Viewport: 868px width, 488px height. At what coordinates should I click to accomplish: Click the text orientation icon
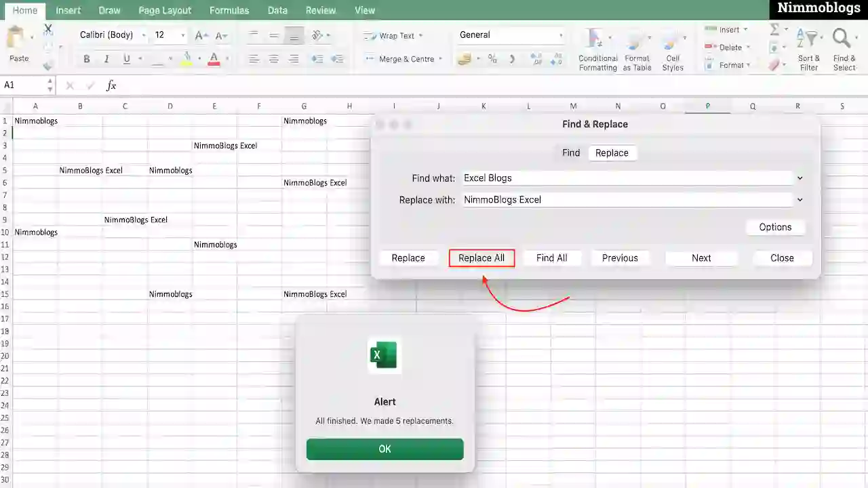[317, 35]
